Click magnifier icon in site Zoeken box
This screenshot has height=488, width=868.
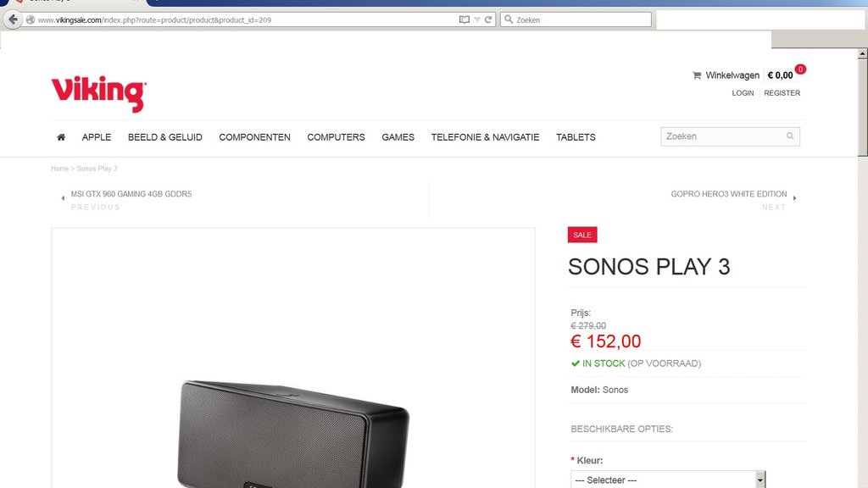[790, 136]
